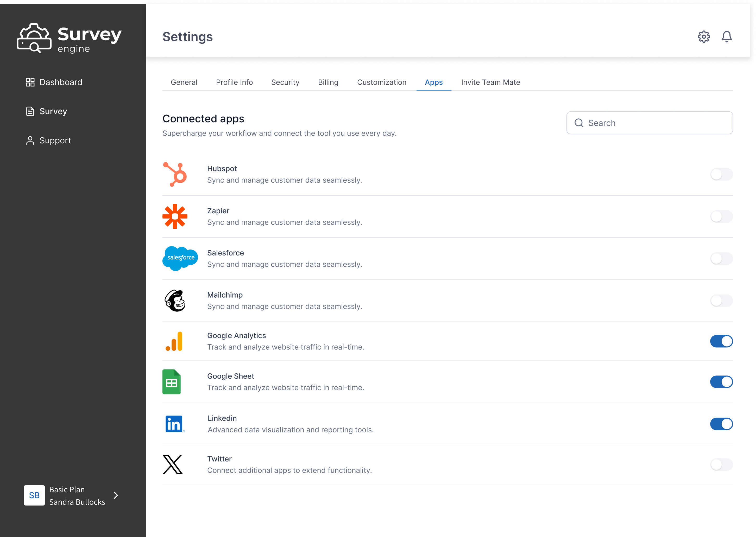Click into the Search apps field

pos(650,123)
